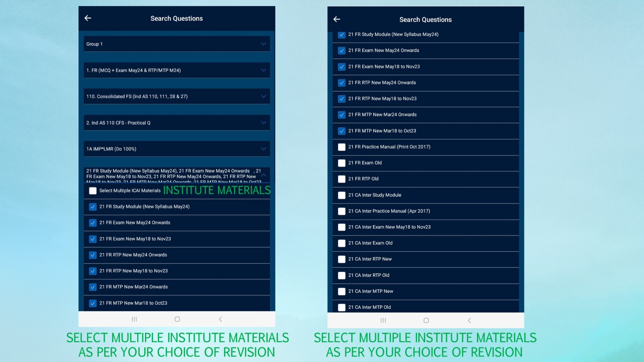This screenshot has width=644, height=362.
Task: Uncheck 21 FR MTP New Mar24 Onwards, left screen
Action: [x=93, y=287]
